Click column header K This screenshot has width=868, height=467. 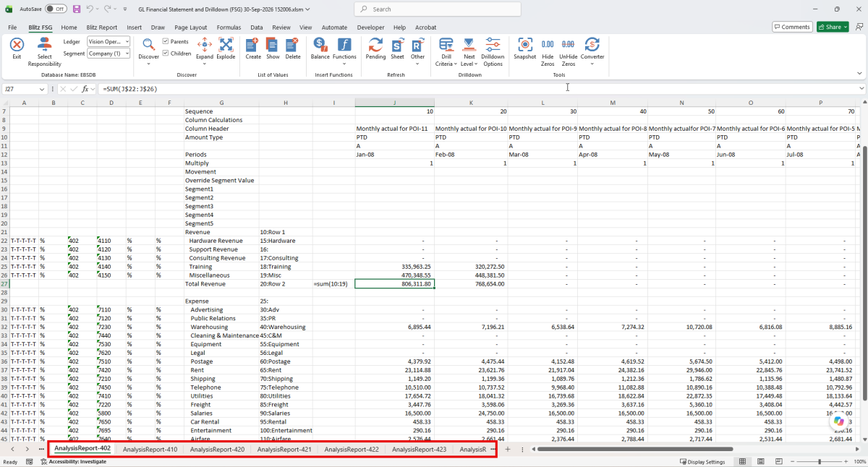tap(471, 103)
